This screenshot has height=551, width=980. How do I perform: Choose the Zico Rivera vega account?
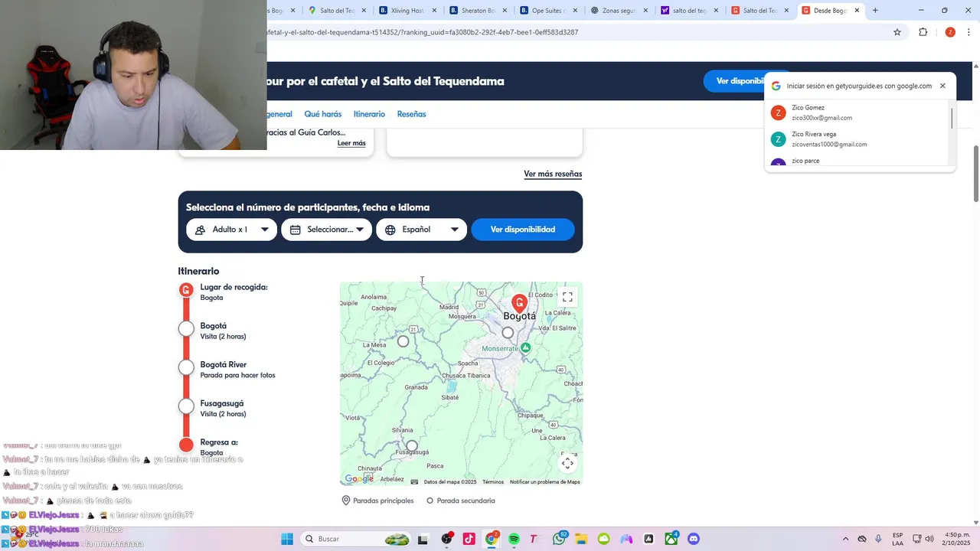click(x=857, y=139)
